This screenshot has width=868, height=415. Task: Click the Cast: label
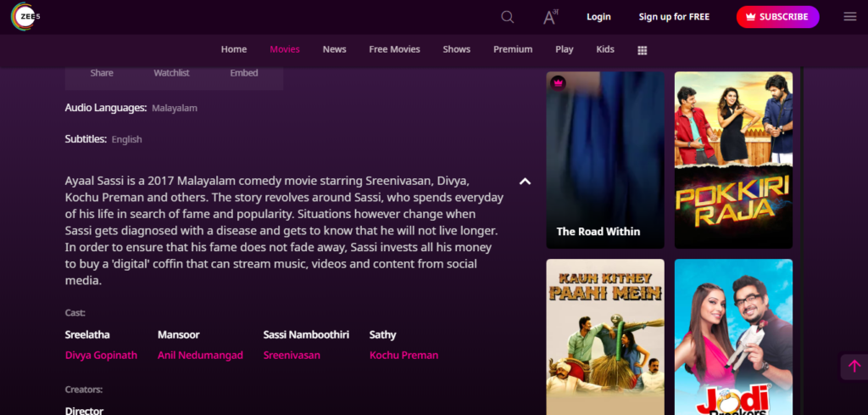[x=75, y=312]
